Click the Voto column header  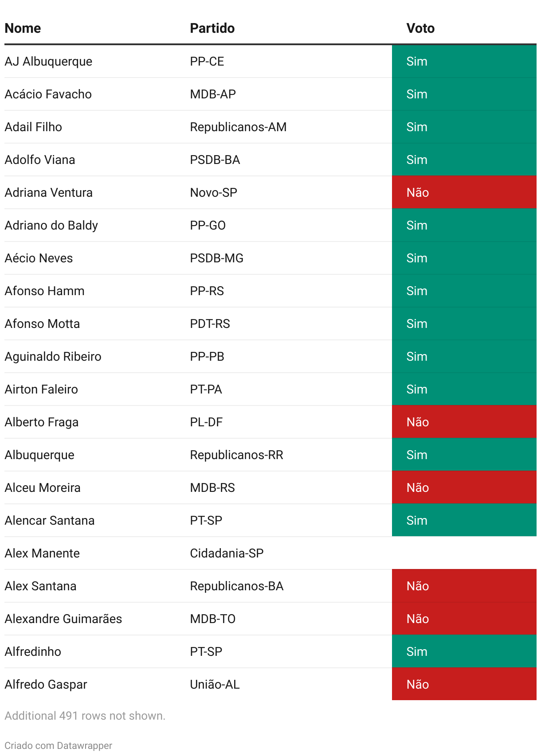420,28
